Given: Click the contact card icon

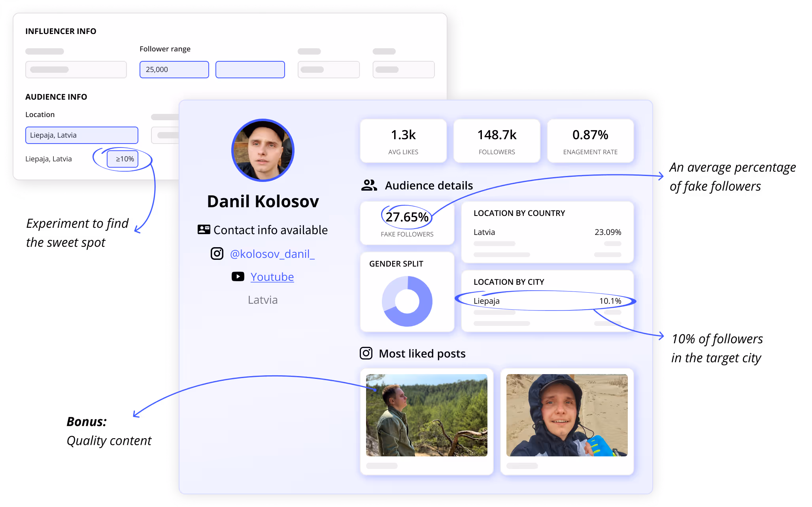Looking at the screenshot, I should pyautogui.click(x=204, y=229).
